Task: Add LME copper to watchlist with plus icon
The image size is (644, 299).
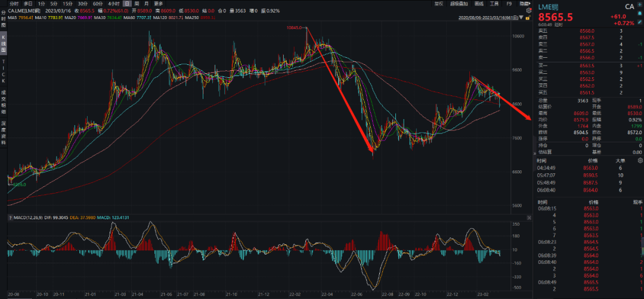Action: [639, 6]
